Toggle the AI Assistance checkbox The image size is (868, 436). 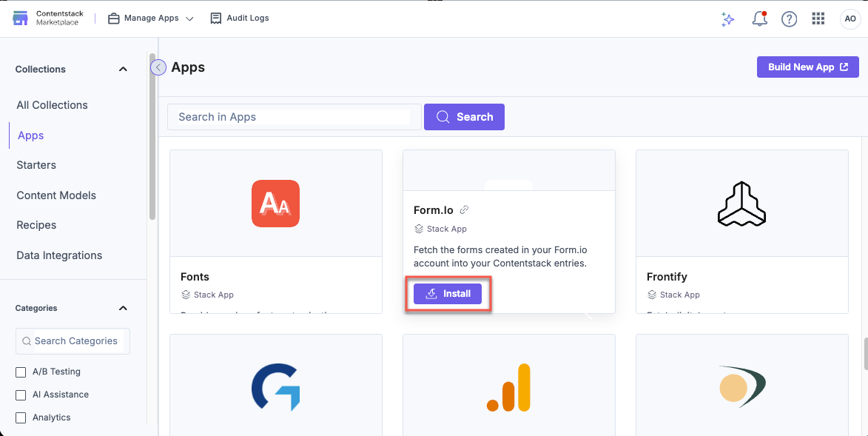pyautogui.click(x=21, y=395)
